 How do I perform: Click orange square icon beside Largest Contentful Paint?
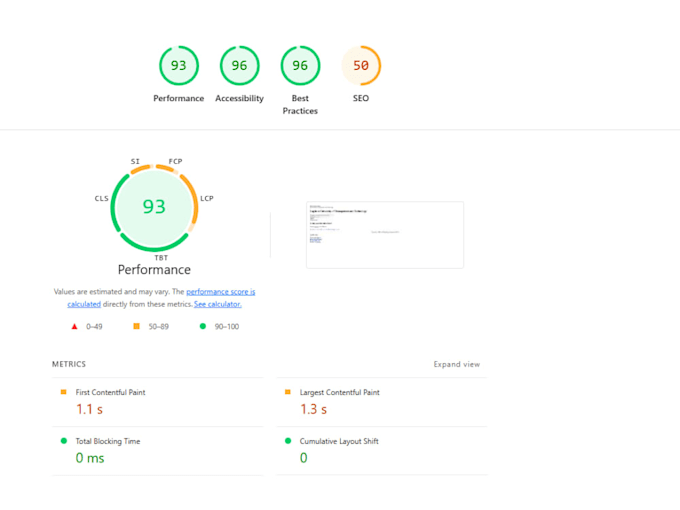(x=288, y=392)
